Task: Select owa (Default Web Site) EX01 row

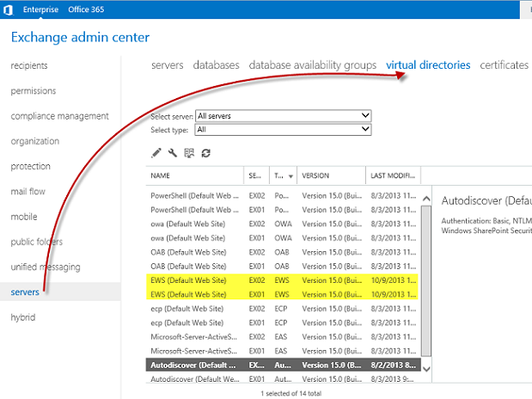Action: coord(284,238)
